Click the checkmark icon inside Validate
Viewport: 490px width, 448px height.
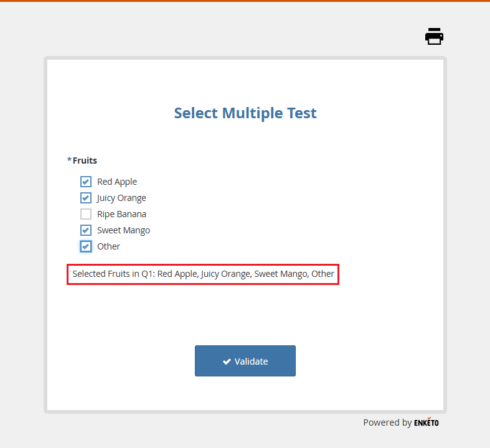coord(227,362)
